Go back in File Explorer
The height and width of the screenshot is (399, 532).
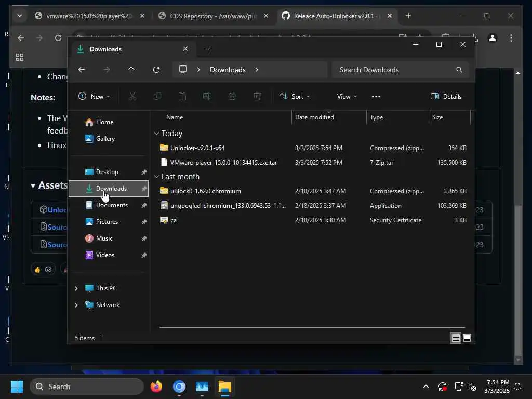82,70
